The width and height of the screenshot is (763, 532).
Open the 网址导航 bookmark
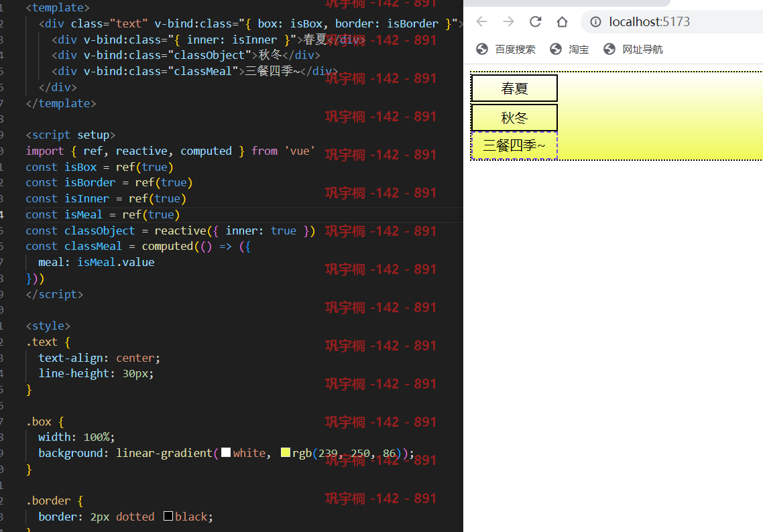(x=642, y=49)
